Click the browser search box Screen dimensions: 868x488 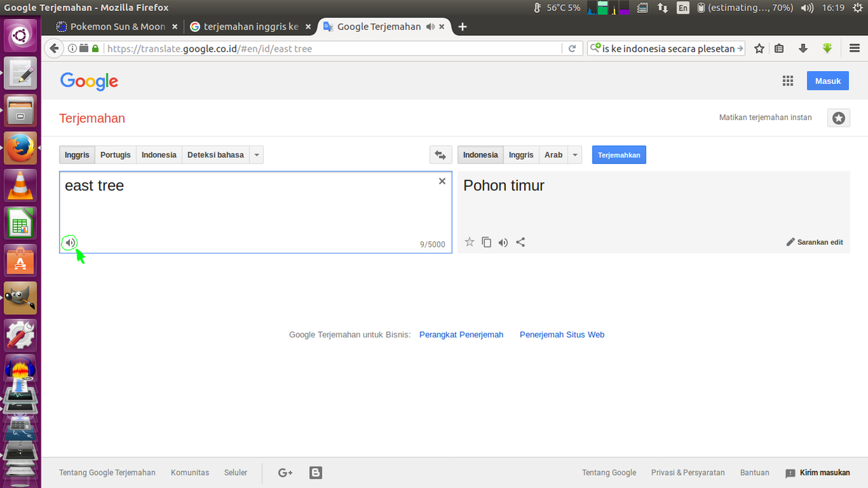coord(667,48)
